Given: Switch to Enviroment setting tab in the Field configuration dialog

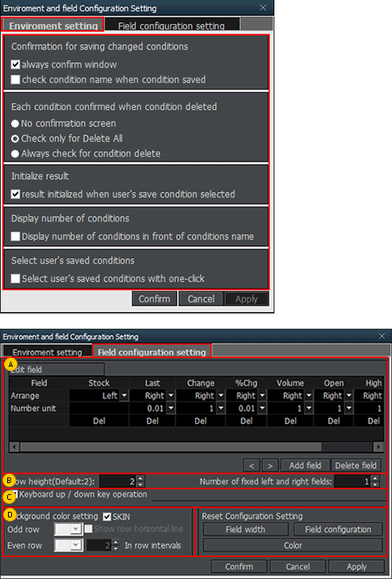Looking at the screenshot, I should [47, 352].
